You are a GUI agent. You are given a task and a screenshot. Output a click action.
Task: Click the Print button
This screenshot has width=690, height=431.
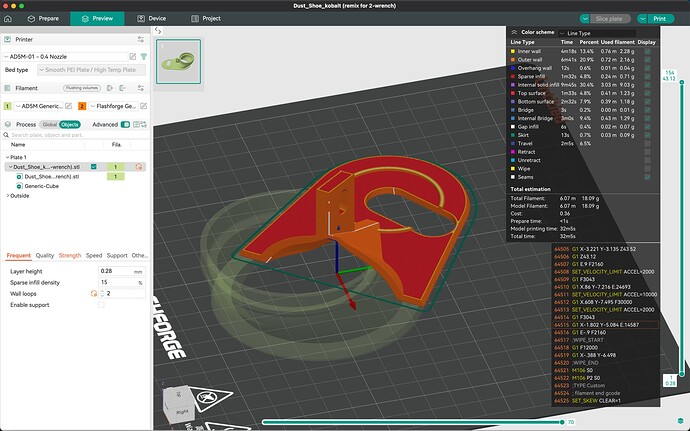coord(658,18)
